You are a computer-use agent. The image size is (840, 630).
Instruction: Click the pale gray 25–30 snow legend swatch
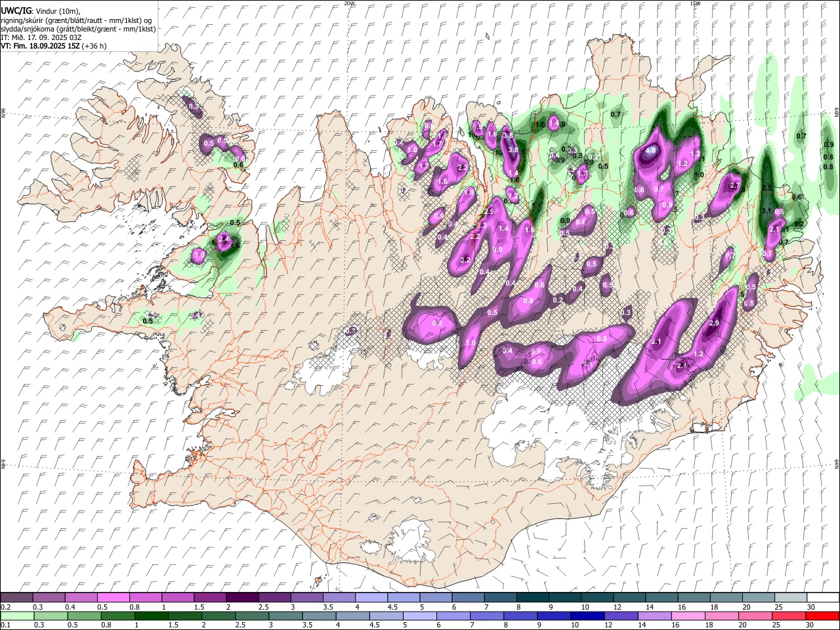(x=791, y=598)
